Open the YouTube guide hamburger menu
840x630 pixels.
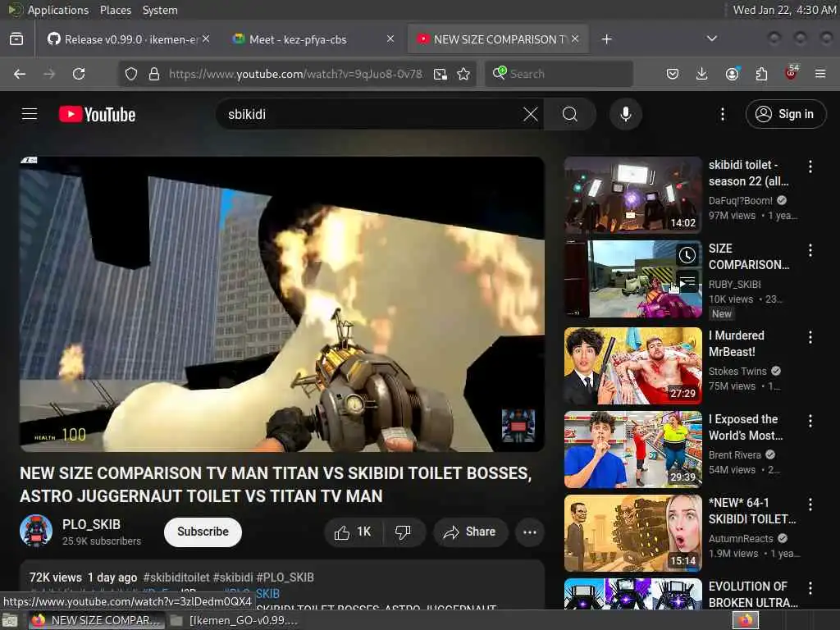(x=30, y=114)
